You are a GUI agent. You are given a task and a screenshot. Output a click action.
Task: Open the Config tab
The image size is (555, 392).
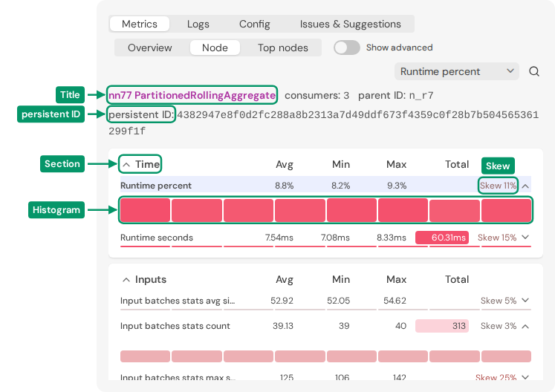(x=255, y=24)
